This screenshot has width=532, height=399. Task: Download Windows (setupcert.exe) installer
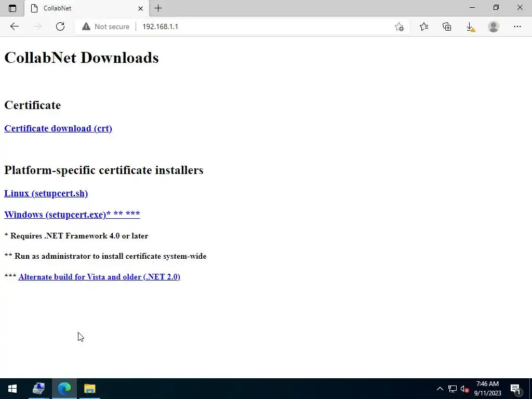pyautogui.click(x=72, y=215)
